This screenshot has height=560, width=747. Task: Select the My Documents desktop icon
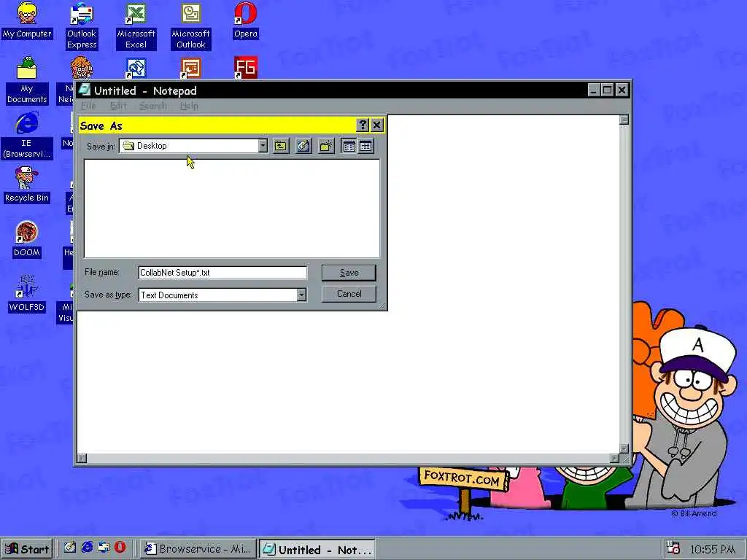coord(27,80)
